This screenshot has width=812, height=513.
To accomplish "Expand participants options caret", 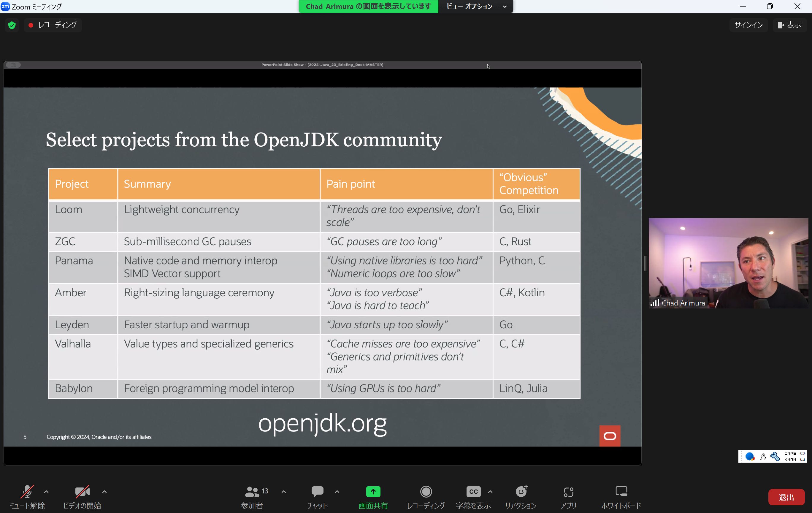I will pyautogui.click(x=284, y=492).
